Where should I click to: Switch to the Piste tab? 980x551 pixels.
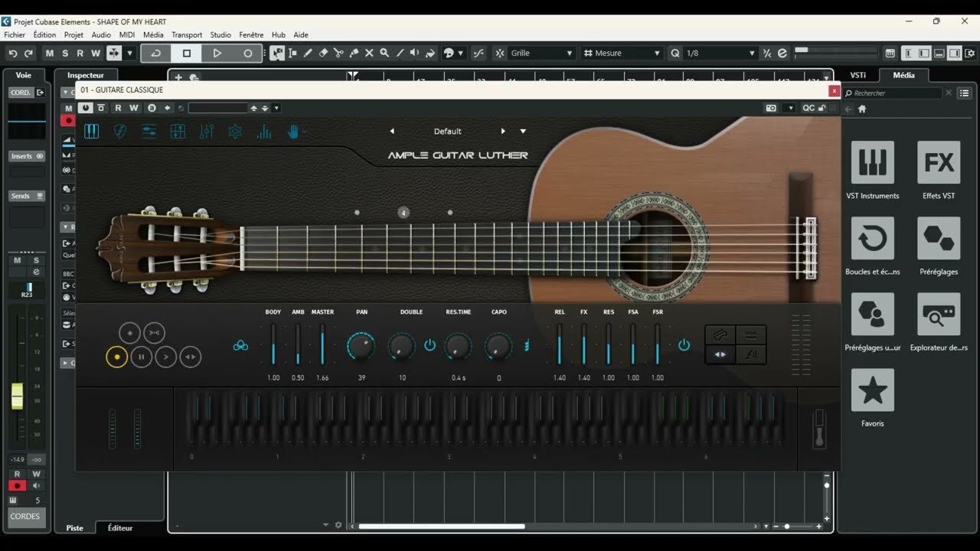pyautogui.click(x=75, y=528)
